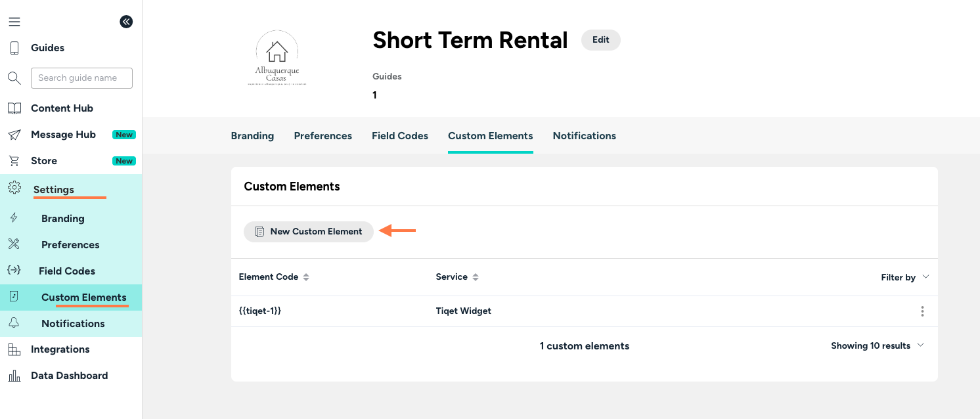Switch to the Field Codes tab
Image resolution: width=980 pixels, height=419 pixels.
click(400, 136)
